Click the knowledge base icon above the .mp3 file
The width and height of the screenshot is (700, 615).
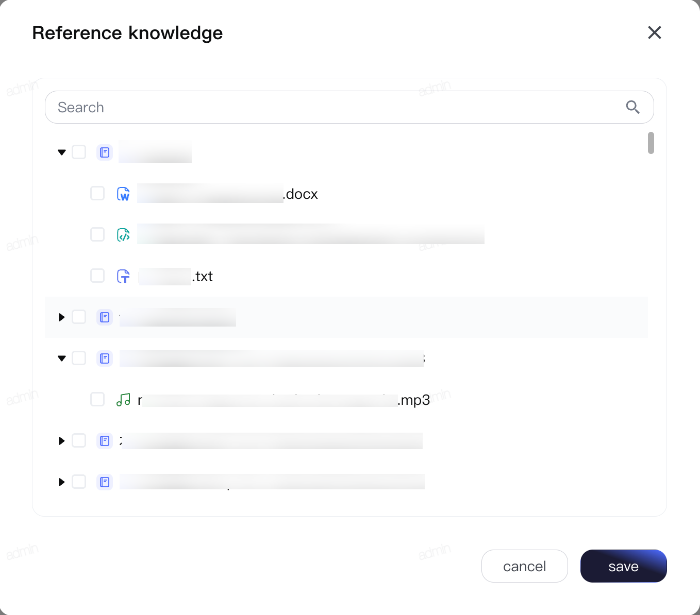pyautogui.click(x=105, y=358)
